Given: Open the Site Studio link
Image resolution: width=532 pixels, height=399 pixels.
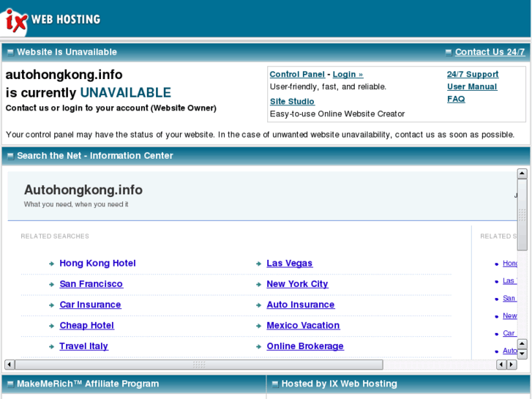Looking at the screenshot, I should coord(292,102).
